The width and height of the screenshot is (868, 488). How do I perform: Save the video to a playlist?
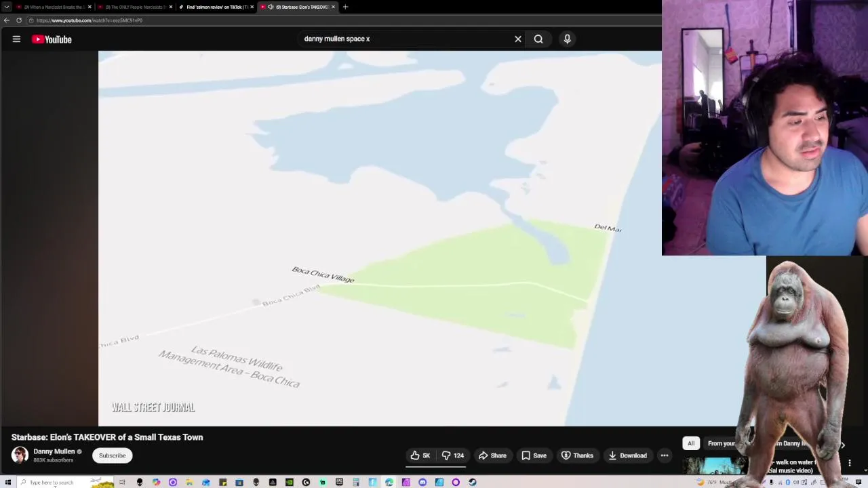point(534,455)
